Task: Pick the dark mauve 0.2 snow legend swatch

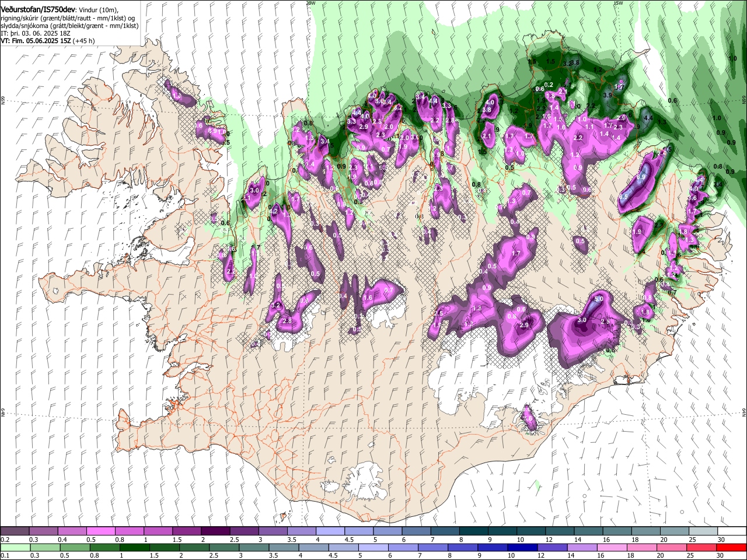Action: 15,531
